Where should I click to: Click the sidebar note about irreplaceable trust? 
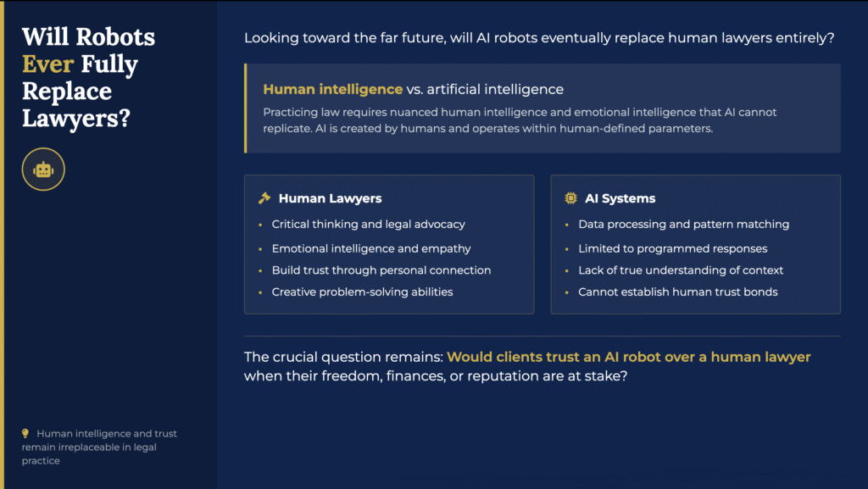[99, 447]
